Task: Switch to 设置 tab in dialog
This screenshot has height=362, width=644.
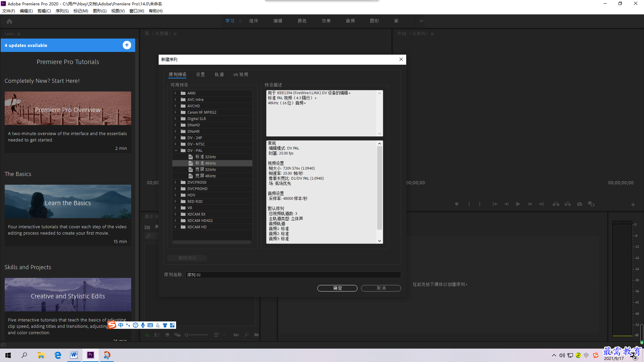Action: pos(200,74)
